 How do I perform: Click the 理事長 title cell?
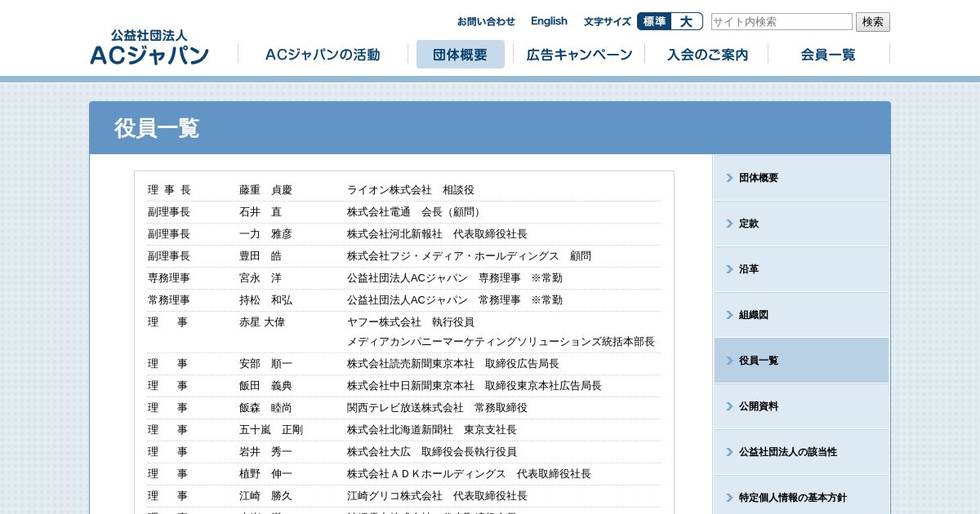(169, 190)
